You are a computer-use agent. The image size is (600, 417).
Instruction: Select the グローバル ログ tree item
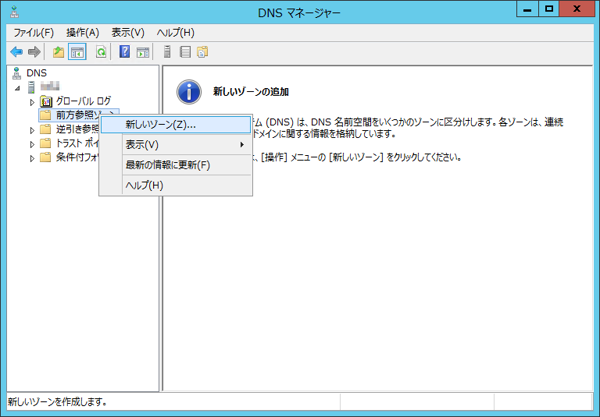(83, 101)
